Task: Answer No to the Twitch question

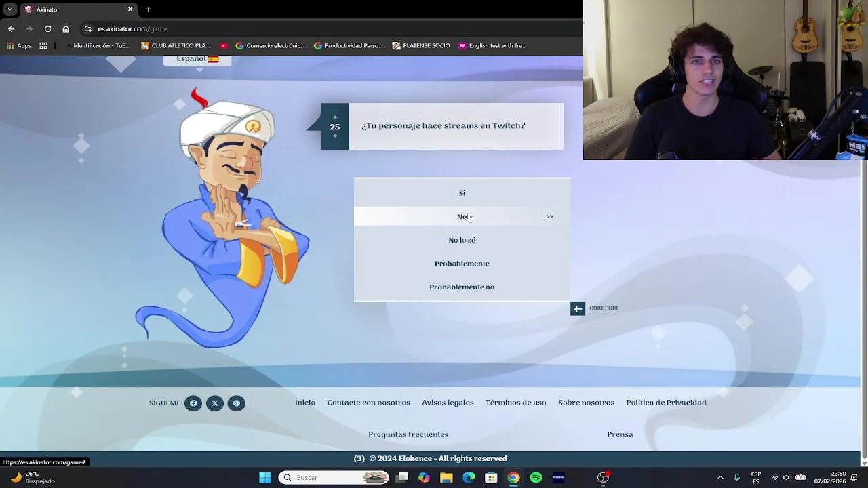Action: pos(462,217)
